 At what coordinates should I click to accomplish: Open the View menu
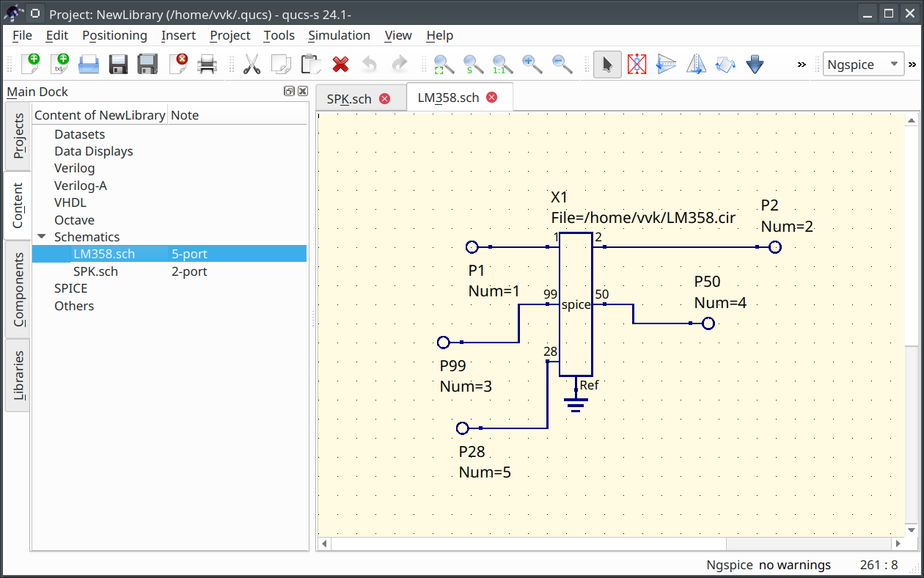tap(398, 35)
